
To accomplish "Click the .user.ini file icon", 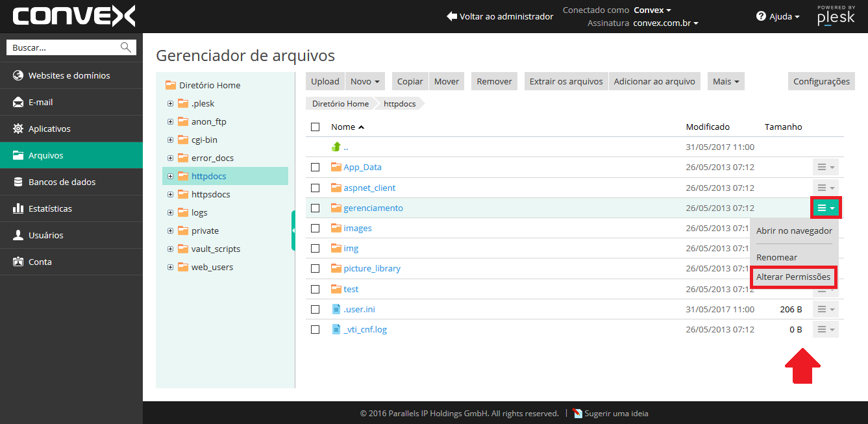I will 336,309.
